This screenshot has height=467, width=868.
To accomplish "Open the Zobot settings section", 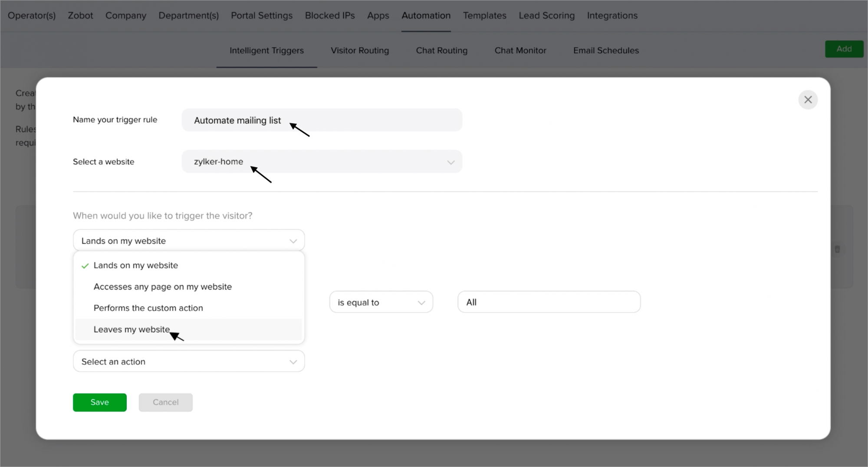I will [80, 16].
